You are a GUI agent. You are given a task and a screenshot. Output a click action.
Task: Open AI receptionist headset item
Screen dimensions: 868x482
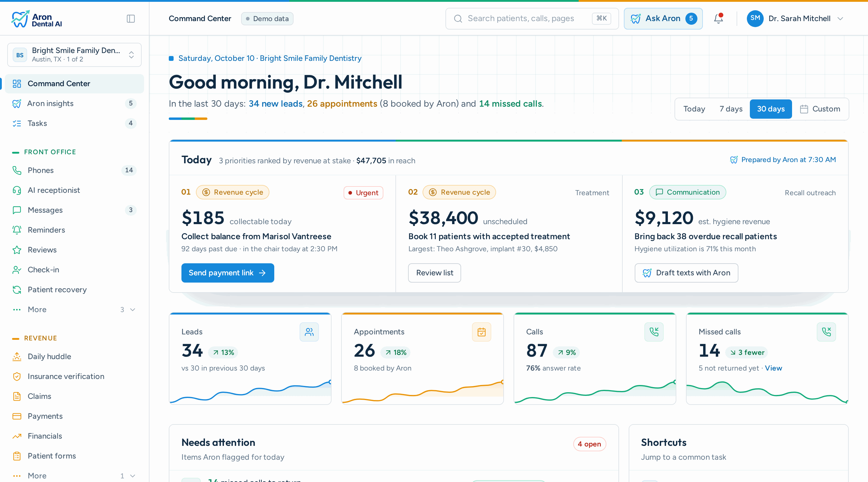coord(74,190)
